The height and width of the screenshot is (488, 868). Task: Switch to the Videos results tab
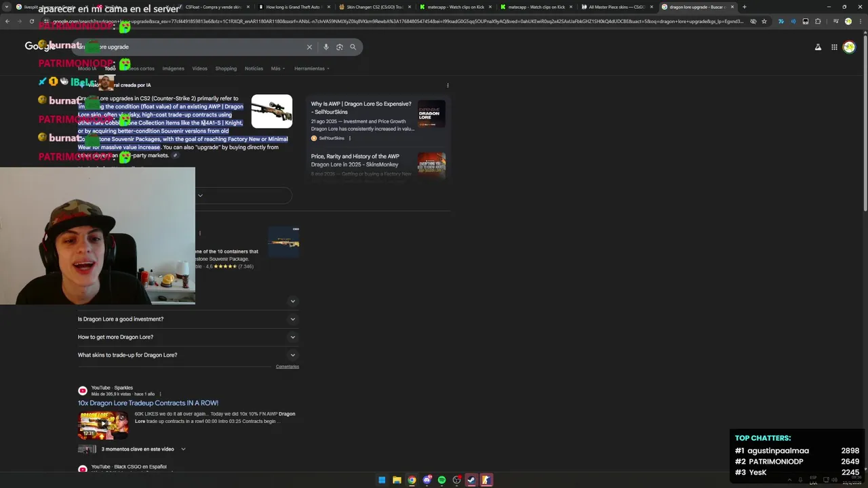pyautogui.click(x=199, y=68)
